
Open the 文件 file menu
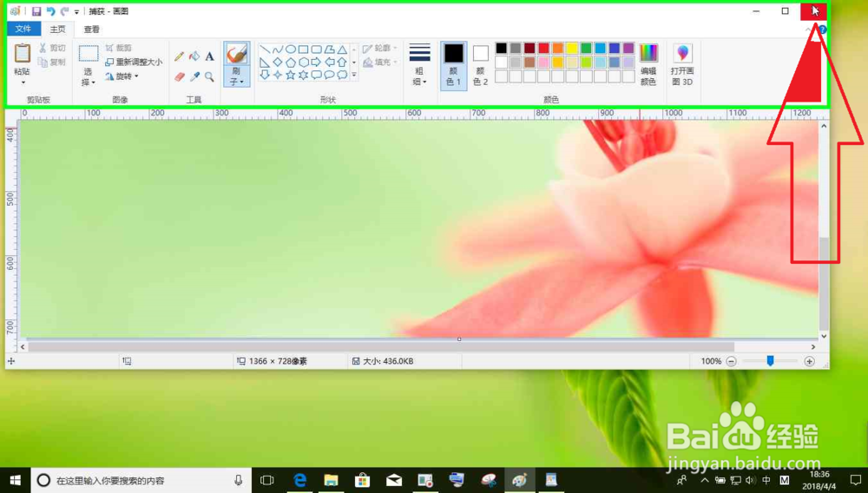point(23,29)
